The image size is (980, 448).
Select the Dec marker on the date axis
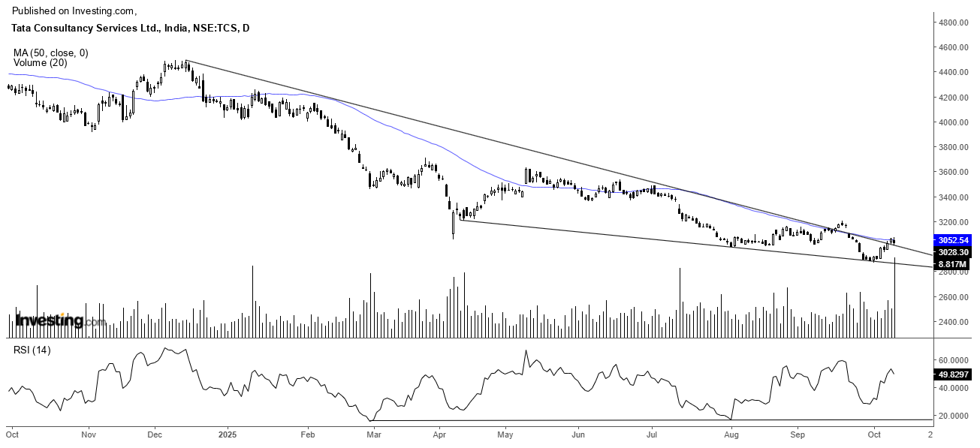[x=155, y=434]
